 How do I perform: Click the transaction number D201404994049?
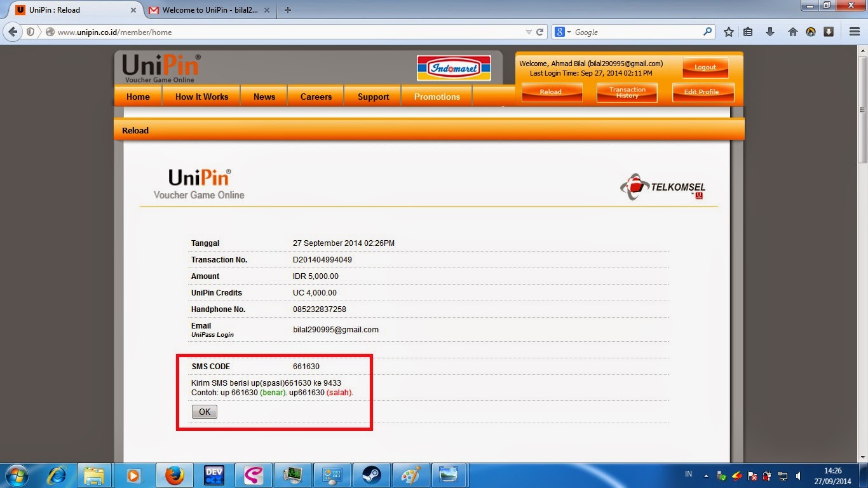322,260
